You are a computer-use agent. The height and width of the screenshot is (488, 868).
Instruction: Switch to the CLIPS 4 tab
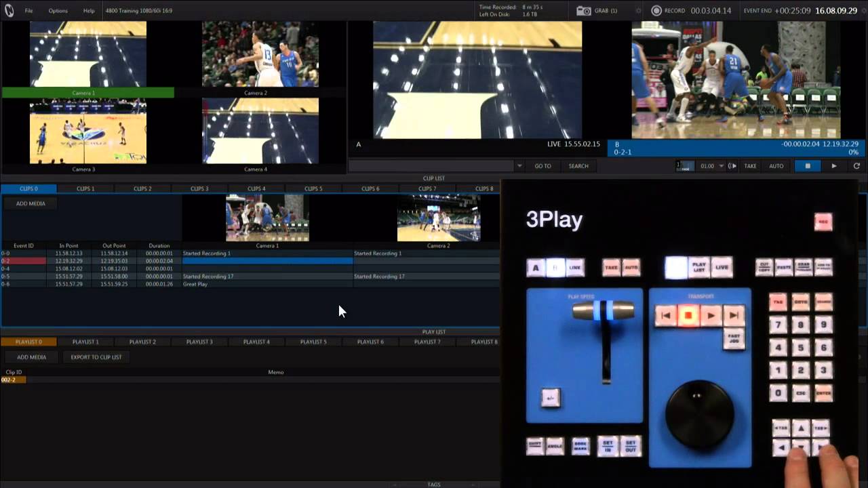pos(256,188)
